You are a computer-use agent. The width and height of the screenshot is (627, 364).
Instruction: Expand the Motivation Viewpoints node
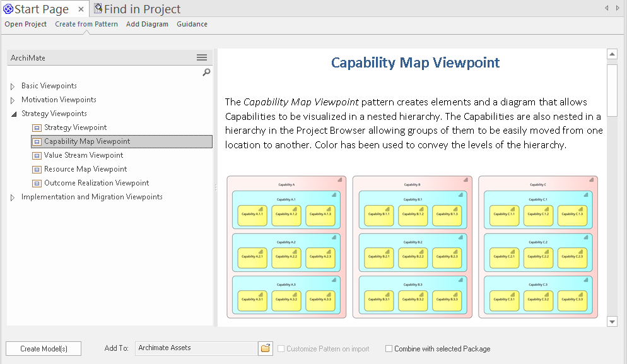(x=13, y=100)
